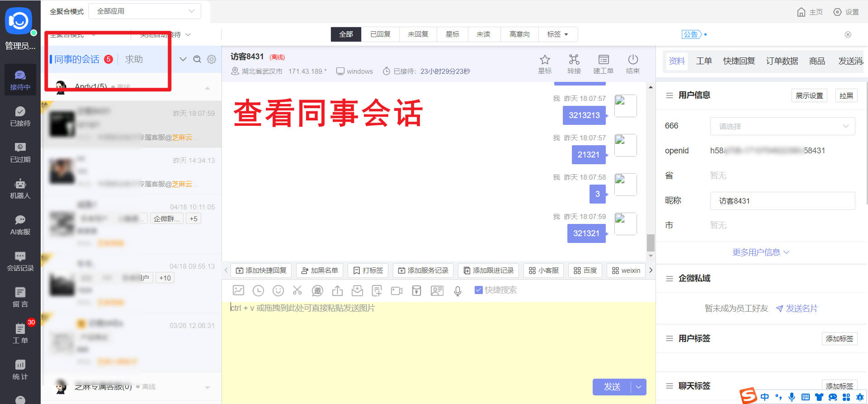868x404 pixels.
Task: Click the Sogou IME microphone icon in tray
Action: tap(792, 397)
